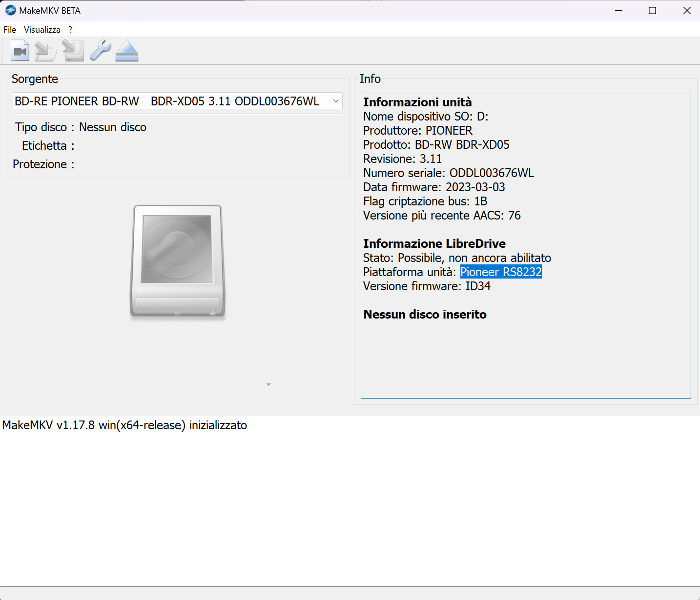The height and width of the screenshot is (600, 700).
Task: Open preferences with the wrench icon
Action: point(101,51)
